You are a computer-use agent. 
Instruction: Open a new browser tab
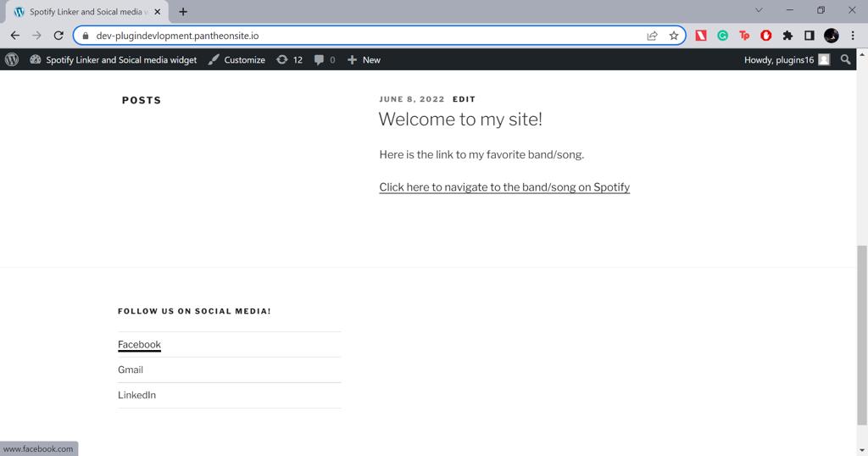tap(183, 12)
